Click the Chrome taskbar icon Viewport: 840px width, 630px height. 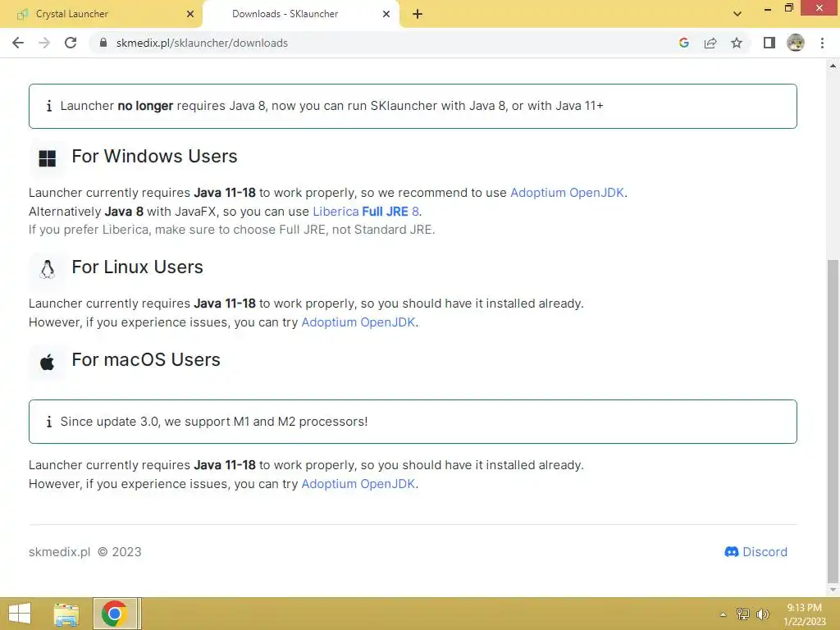click(114, 614)
